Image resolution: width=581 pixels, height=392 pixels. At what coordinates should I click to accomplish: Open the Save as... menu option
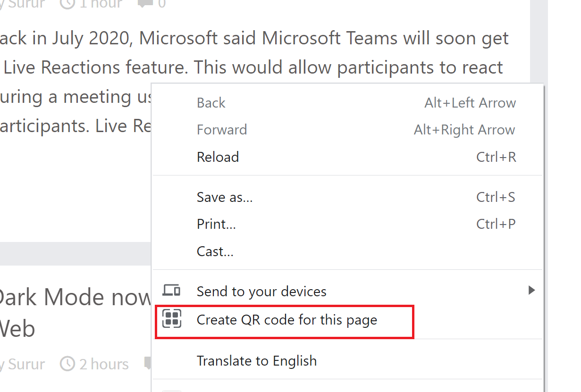point(225,197)
